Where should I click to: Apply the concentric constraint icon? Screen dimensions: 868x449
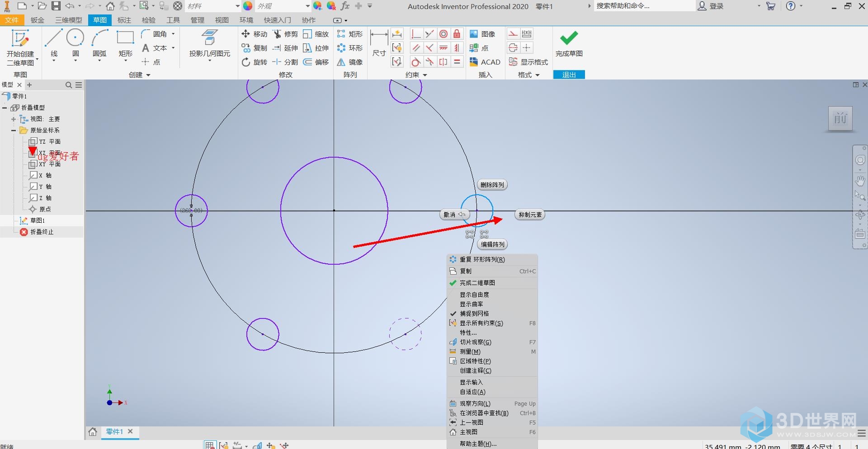(x=443, y=34)
